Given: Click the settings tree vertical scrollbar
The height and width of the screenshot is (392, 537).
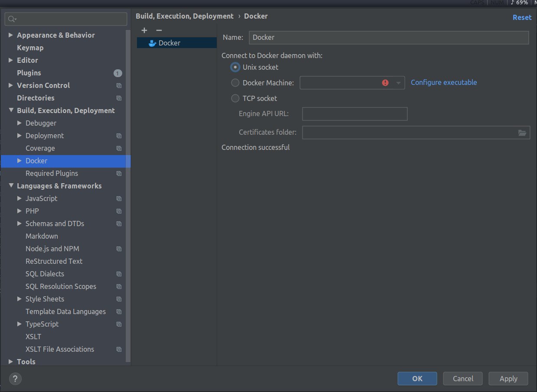Looking at the screenshot, I should [x=128, y=195].
